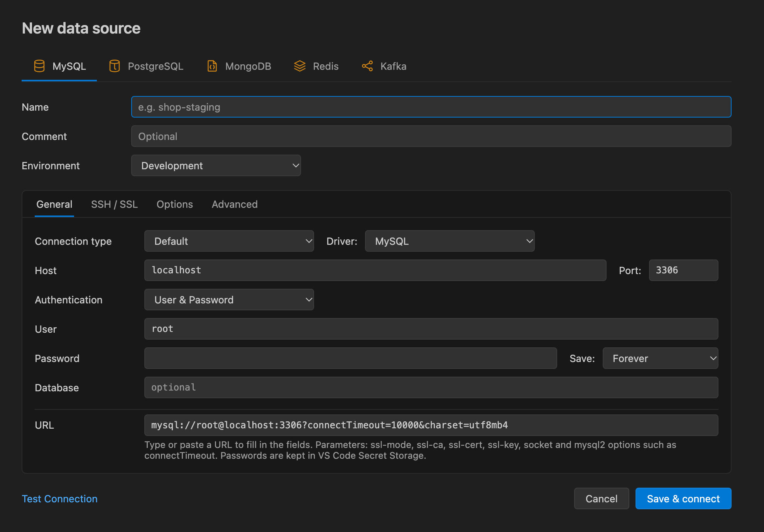Click the optional Database field
Viewport: 764px width, 532px height.
pyautogui.click(x=431, y=388)
